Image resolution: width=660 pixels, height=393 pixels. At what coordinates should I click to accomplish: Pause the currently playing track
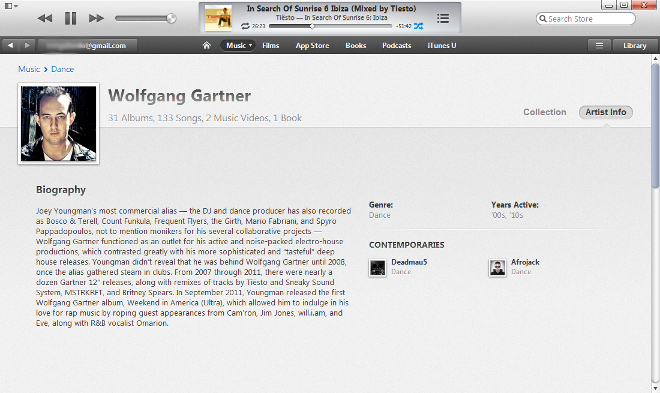[x=71, y=19]
